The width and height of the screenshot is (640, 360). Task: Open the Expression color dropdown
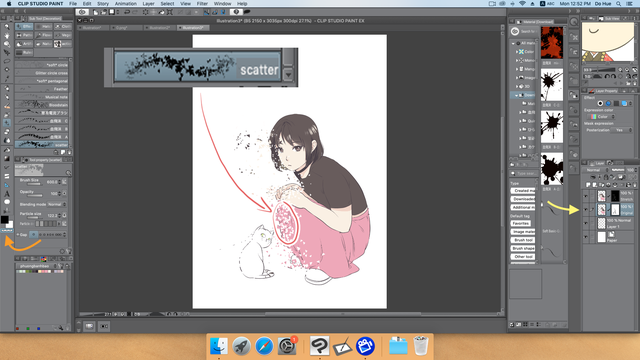coord(602,117)
